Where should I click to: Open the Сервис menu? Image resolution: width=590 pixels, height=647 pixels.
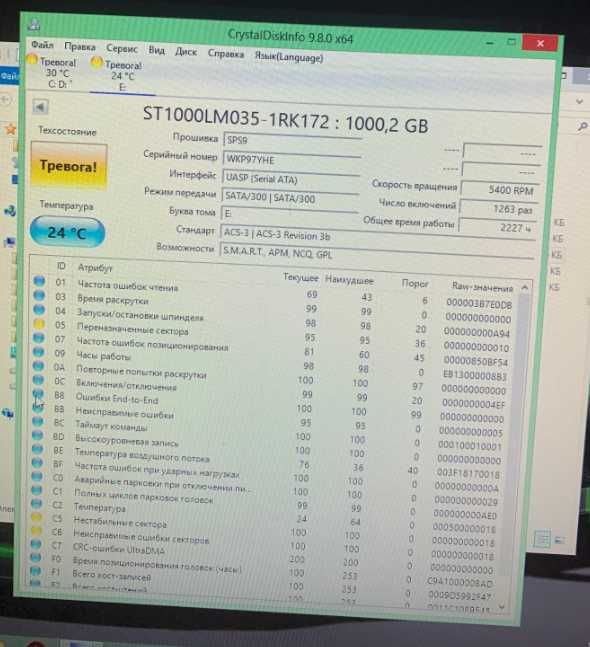[122, 48]
